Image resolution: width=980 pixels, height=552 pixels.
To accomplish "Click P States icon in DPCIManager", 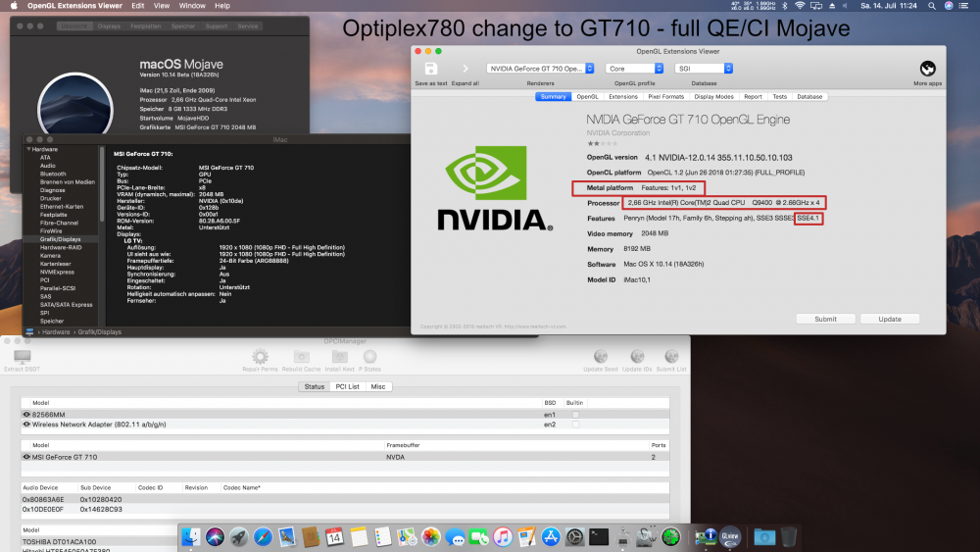I will pos(370,356).
